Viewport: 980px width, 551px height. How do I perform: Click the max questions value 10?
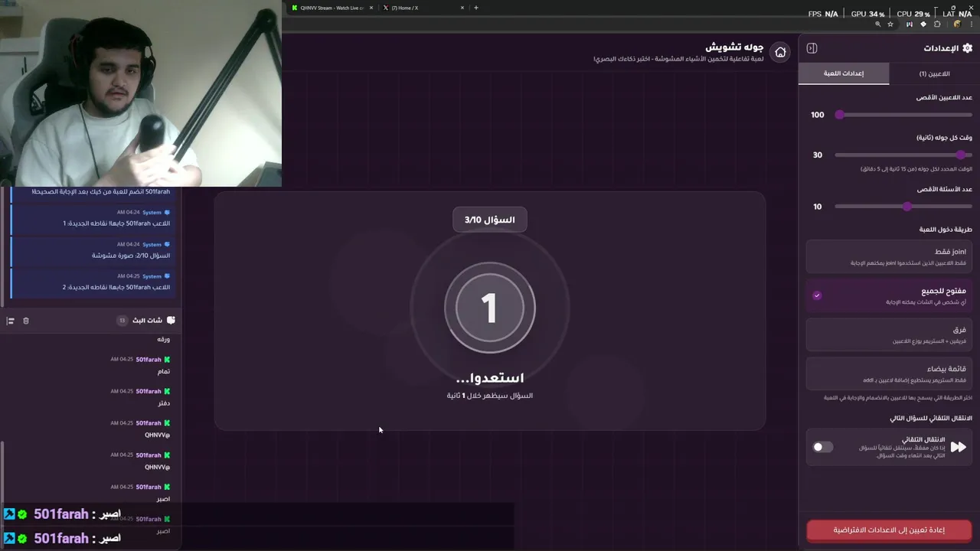[818, 207]
